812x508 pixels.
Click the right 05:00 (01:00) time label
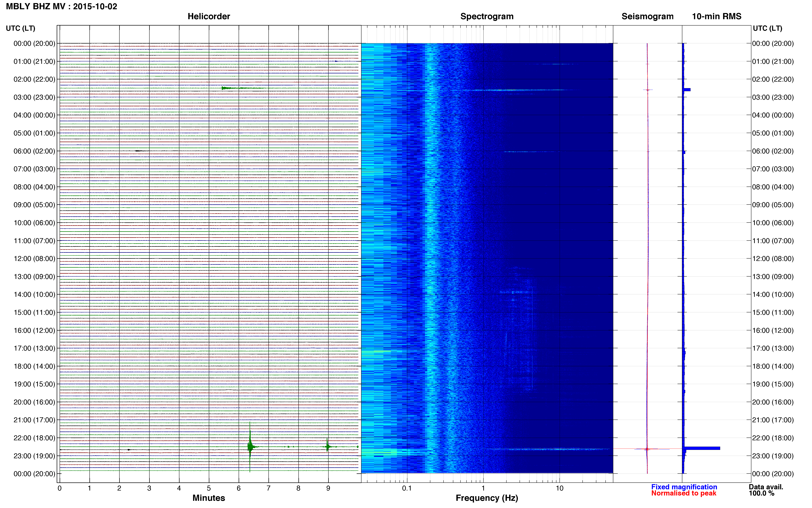(x=773, y=133)
